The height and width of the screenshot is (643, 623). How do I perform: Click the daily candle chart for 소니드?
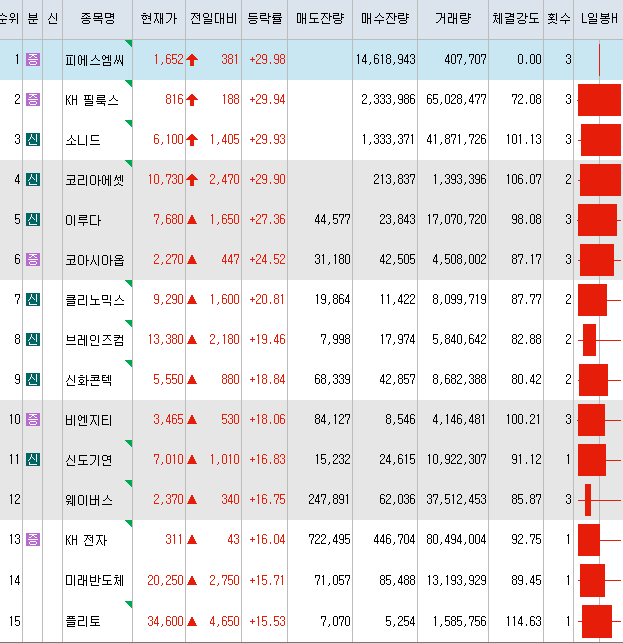(599, 140)
